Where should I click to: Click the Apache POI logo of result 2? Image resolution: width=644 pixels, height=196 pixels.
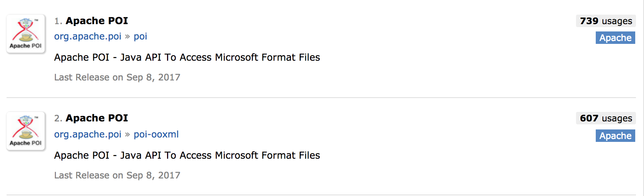pos(26,131)
